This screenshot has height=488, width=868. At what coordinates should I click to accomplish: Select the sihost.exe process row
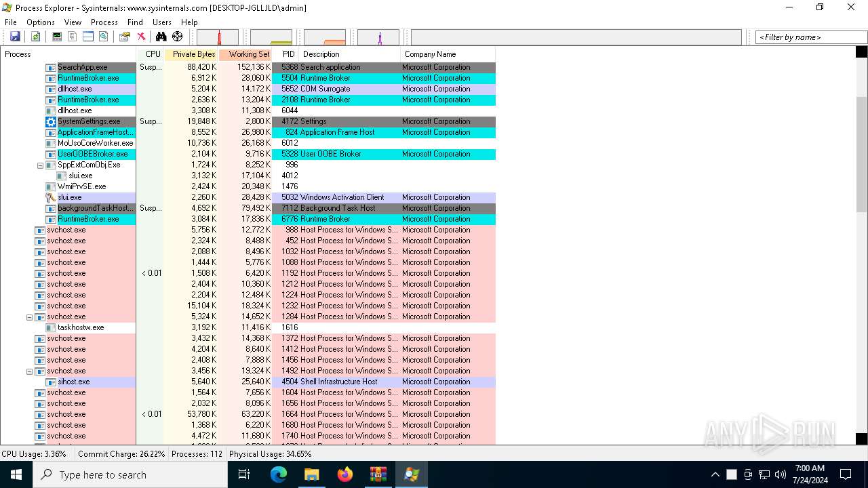(x=248, y=382)
